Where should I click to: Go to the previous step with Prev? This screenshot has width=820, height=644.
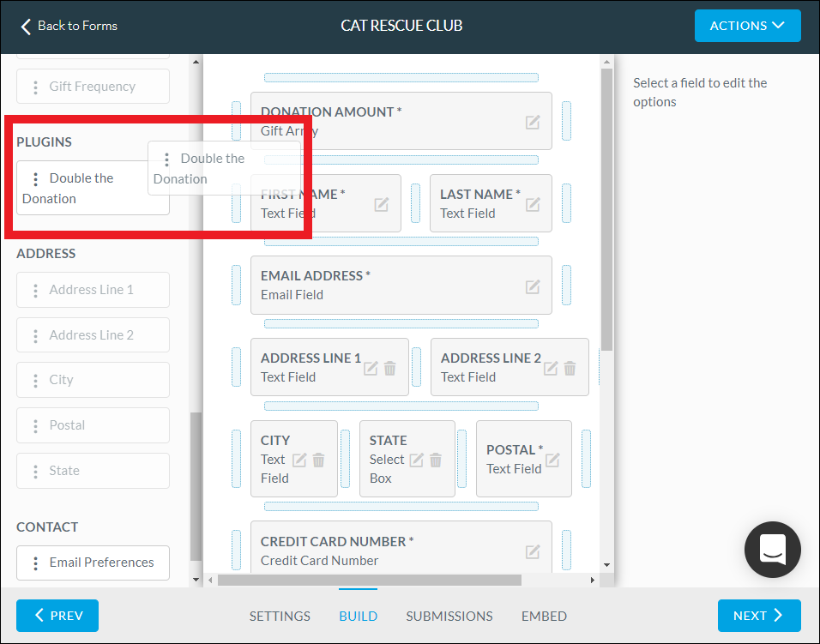57,616
